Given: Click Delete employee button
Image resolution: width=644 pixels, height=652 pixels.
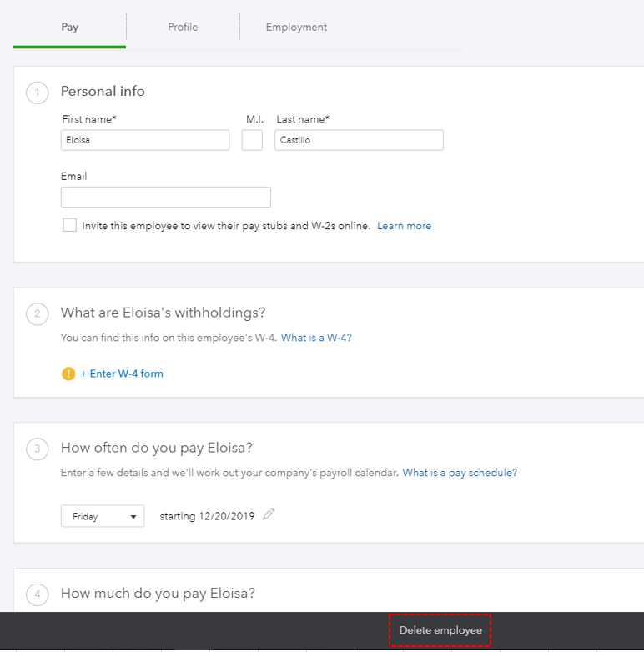Looking at the screenshot, I should click(x=440, y=630).
